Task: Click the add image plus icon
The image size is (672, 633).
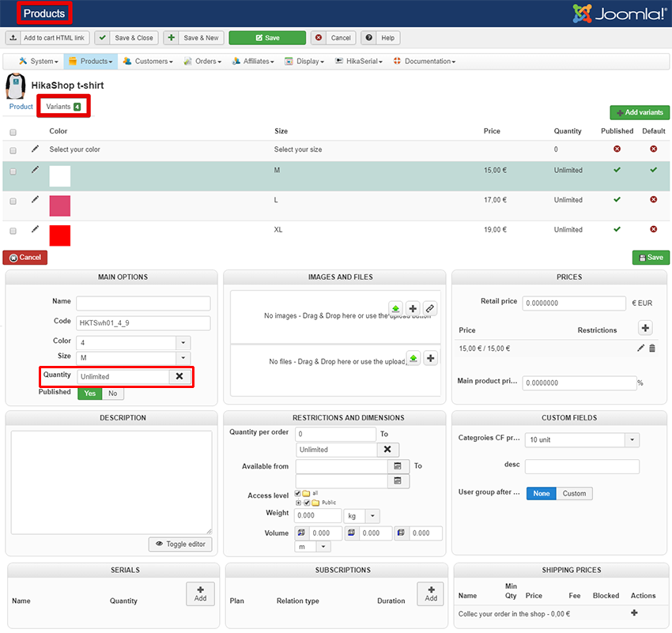Action: 413,308
